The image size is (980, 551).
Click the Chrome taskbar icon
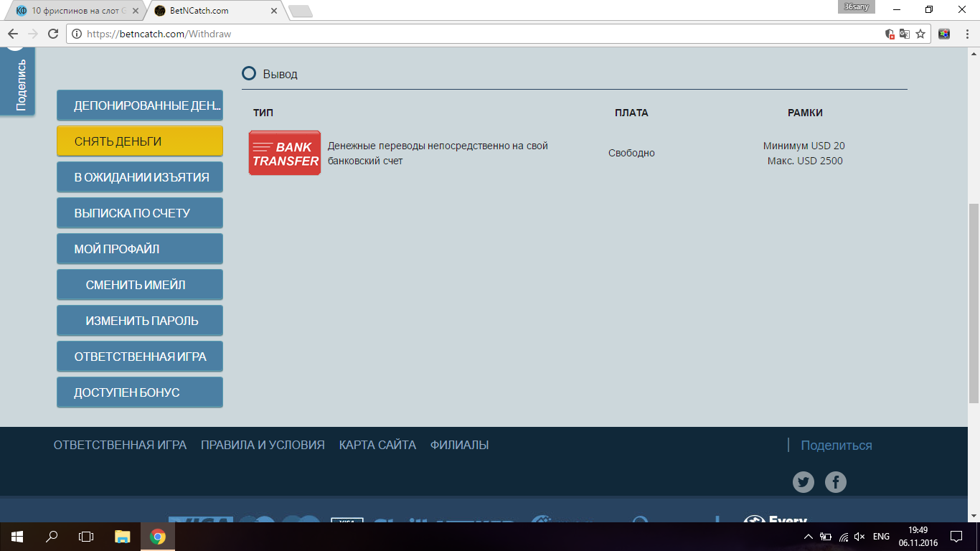point(158,537)
